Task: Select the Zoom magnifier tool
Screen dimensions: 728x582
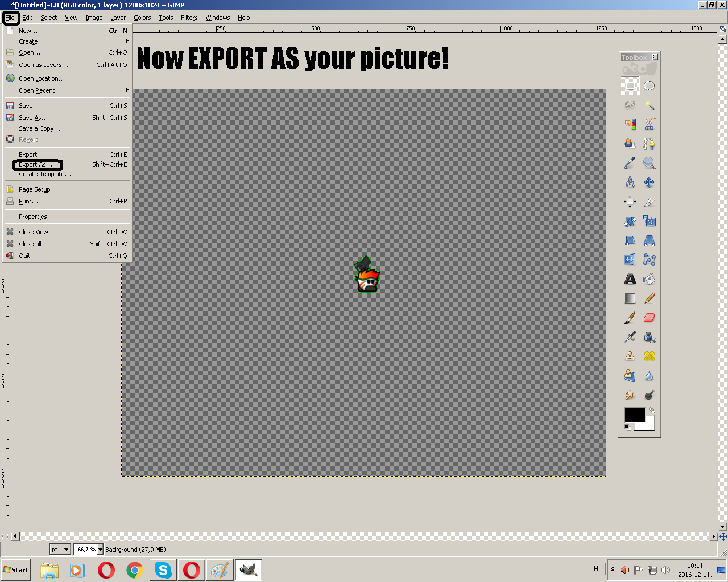Action: coord(649,163)
